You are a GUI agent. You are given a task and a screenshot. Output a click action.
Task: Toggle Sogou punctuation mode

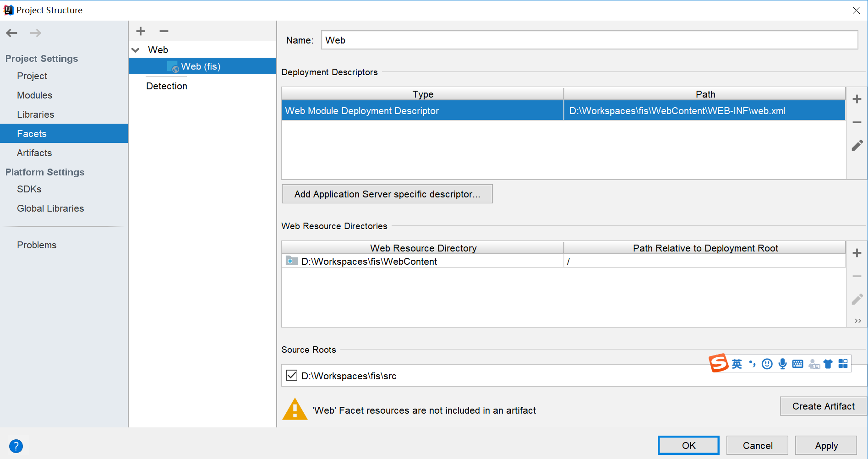[752, 364]
